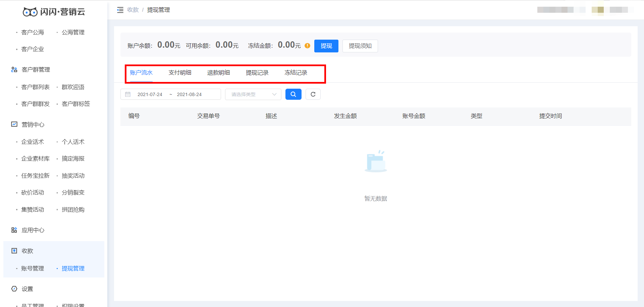Open 账号管理 under 收款

click(33, 268)
